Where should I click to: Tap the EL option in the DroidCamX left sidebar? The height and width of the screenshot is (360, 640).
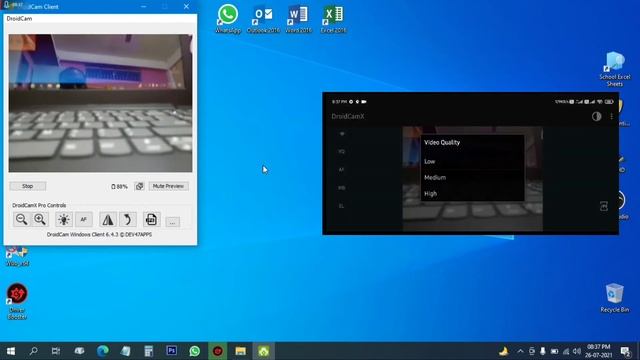[342, 206]
